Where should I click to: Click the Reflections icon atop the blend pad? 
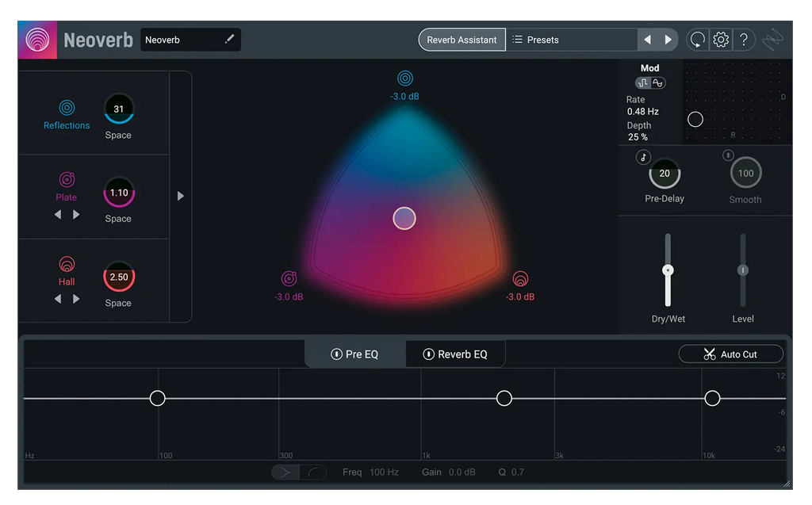click(x=405, y=78)
